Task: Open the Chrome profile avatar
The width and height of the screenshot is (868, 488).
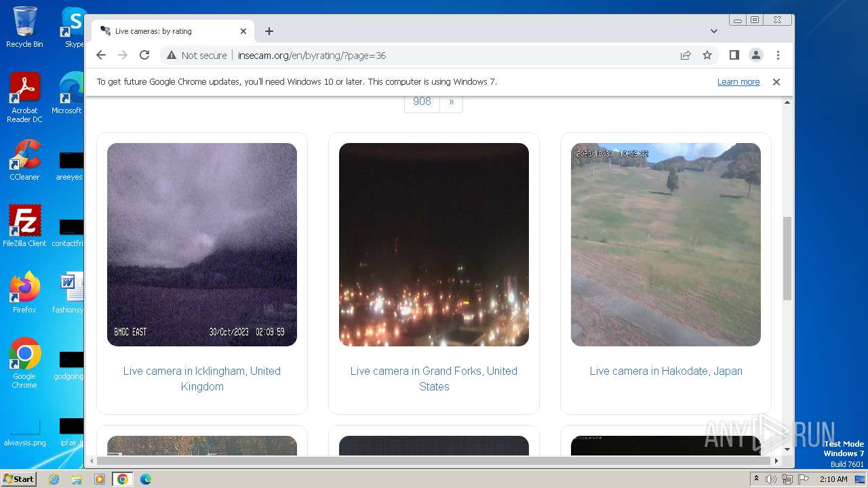Action: (756, 56)
